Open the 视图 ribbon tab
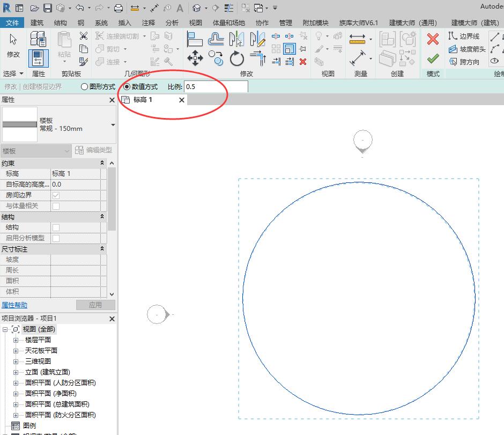Viewport: 504px width, 435px height. [196, 23]
